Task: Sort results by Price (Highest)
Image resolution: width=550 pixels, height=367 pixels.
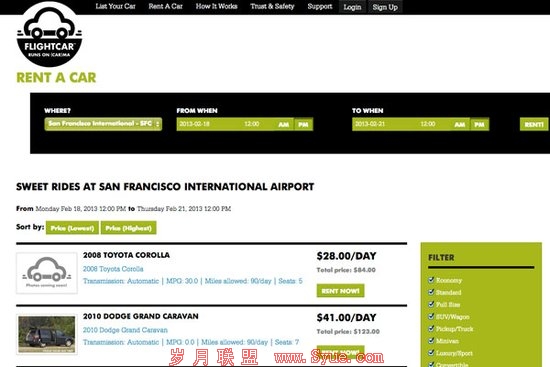Action: 128,228
